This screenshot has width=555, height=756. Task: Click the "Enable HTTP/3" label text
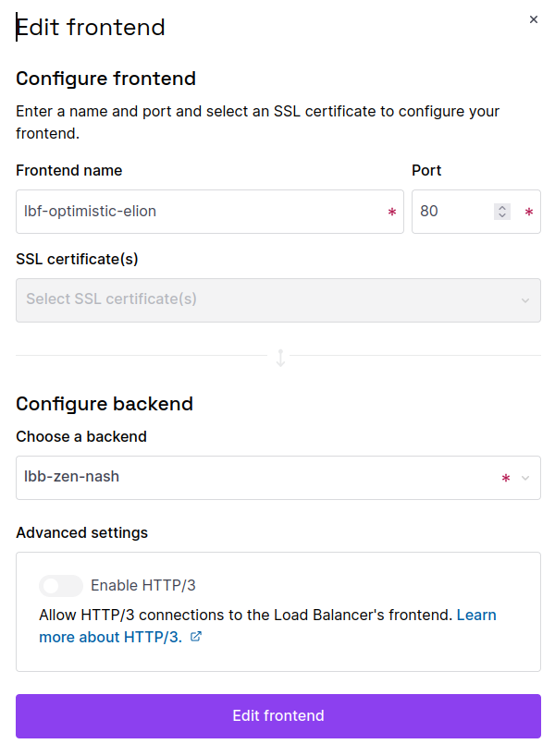tap(143, 586)
